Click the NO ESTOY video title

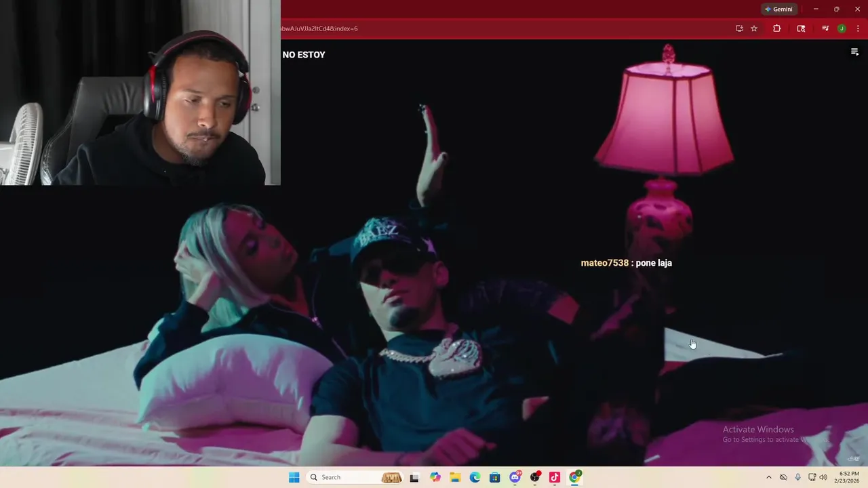[304, 55]
